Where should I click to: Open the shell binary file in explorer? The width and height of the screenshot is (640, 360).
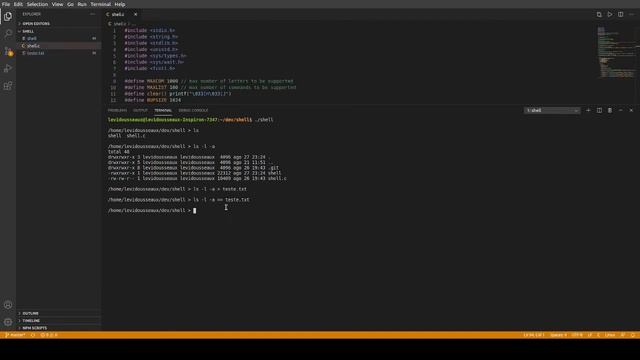pyautogui.click(x=58, y=38)
